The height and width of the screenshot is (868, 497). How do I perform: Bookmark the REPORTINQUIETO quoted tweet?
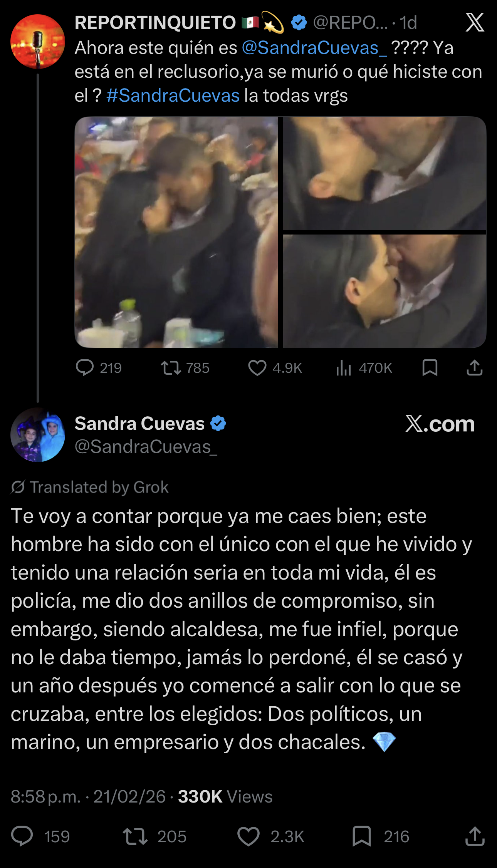click(430, 368)
